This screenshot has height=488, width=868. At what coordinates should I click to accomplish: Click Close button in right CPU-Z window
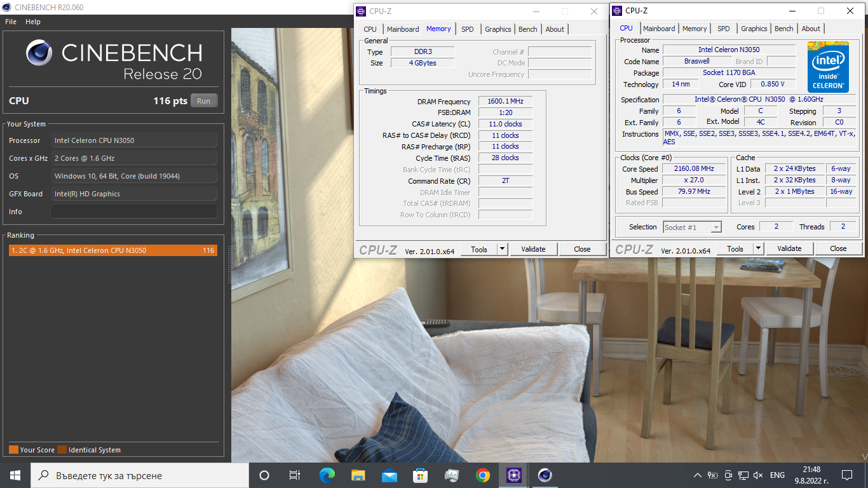[x=838, y=248]
